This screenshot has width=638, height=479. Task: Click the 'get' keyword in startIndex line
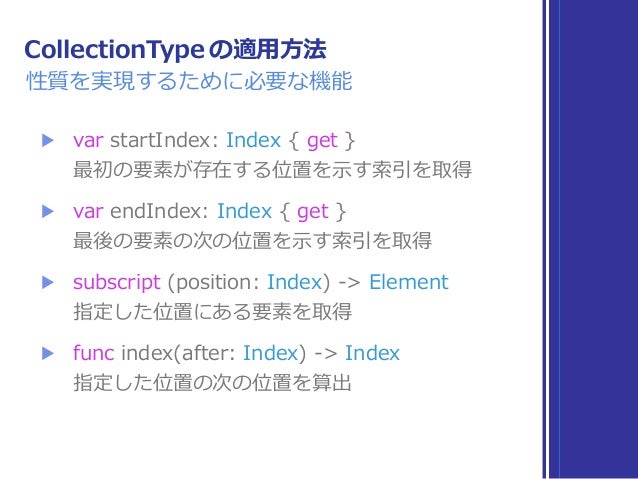pos(322,142)
